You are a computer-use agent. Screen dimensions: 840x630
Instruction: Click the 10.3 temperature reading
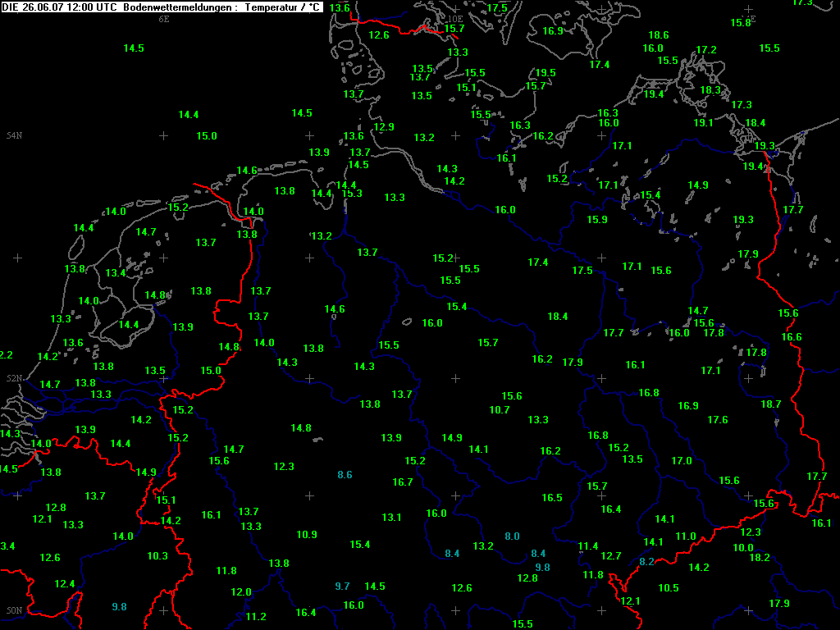pyautogui.click(x=157, y=556)
